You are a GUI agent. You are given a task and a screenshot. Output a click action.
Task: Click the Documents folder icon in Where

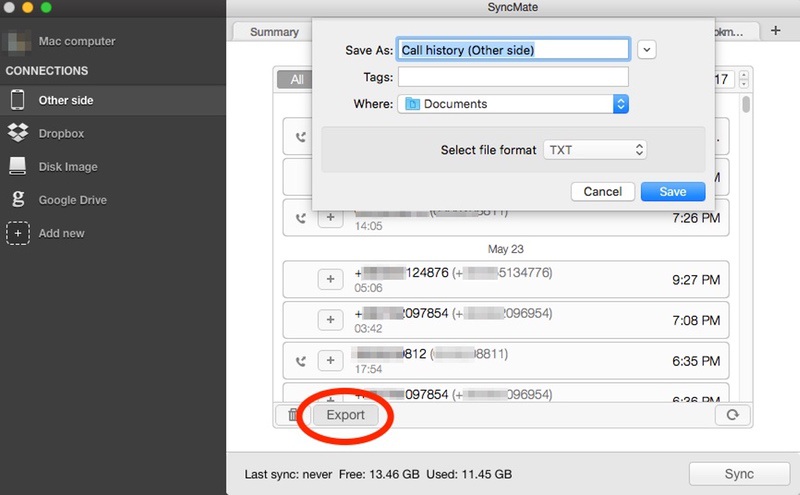[412, 104]
